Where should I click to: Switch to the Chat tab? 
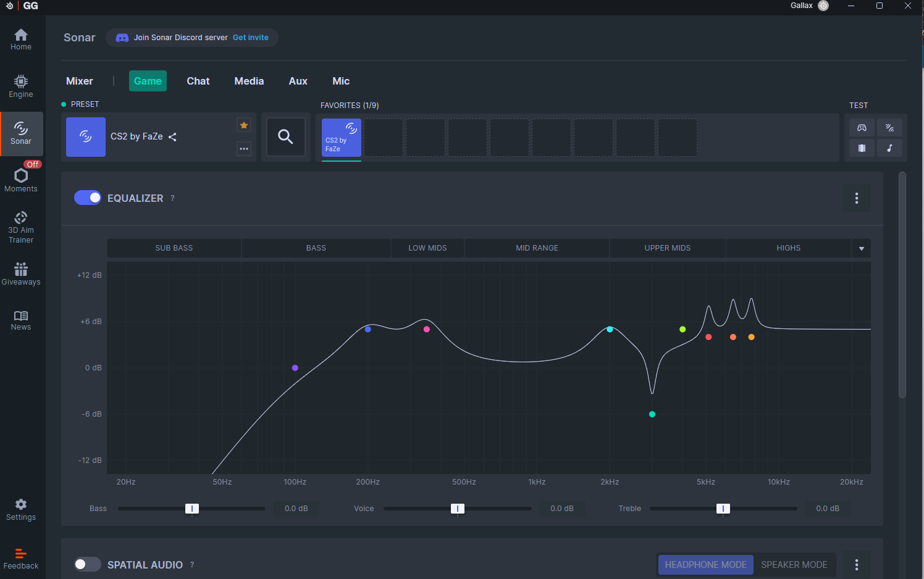(198, 81)
